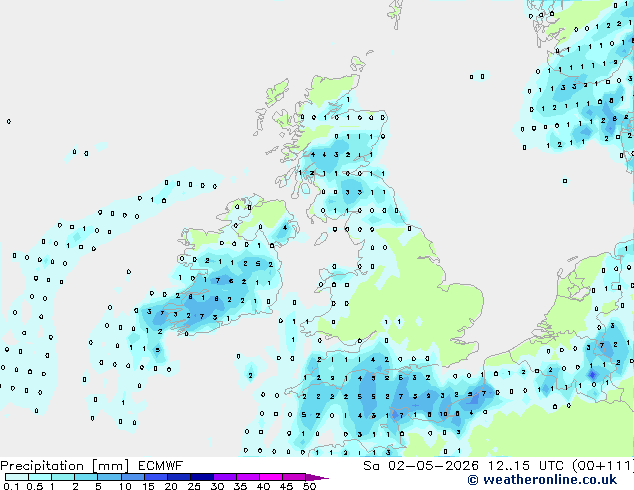Click the 5–10 mm legend color swatch

coord(109,477)
